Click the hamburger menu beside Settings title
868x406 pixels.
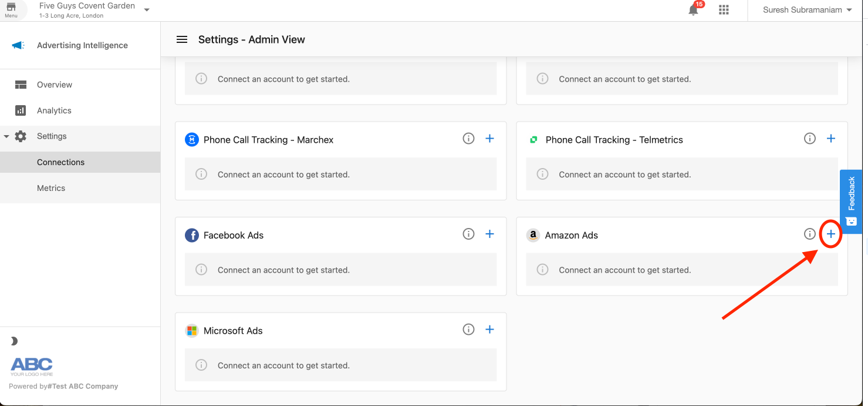[x=182, y=39]
